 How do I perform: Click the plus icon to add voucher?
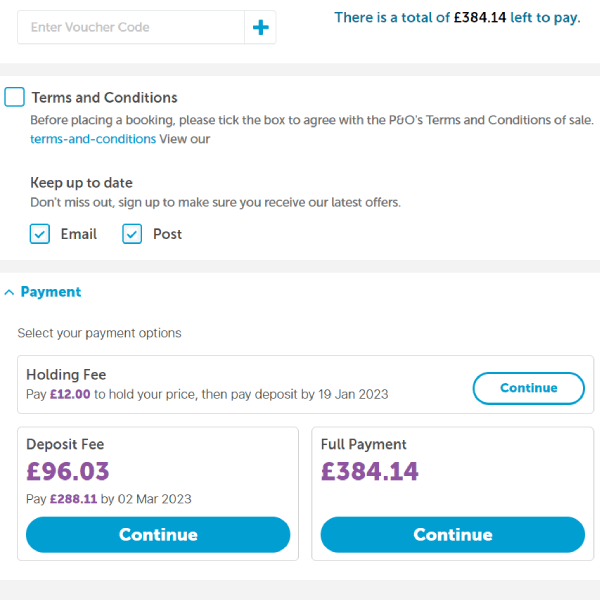coord(260,28)
